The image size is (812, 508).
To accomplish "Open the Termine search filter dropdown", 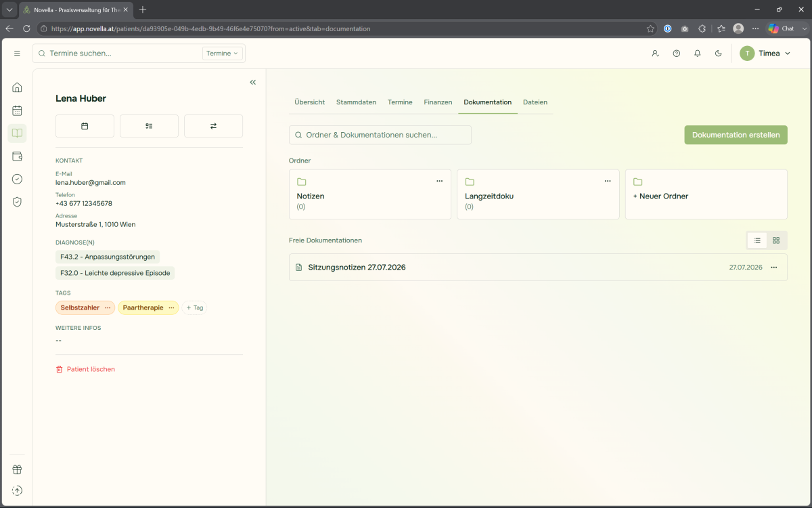I will 223,54.
